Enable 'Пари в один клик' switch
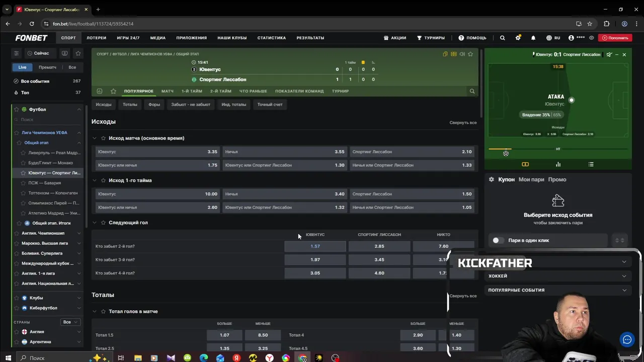Screen dimensions: 644x362 tap(498, 240)
